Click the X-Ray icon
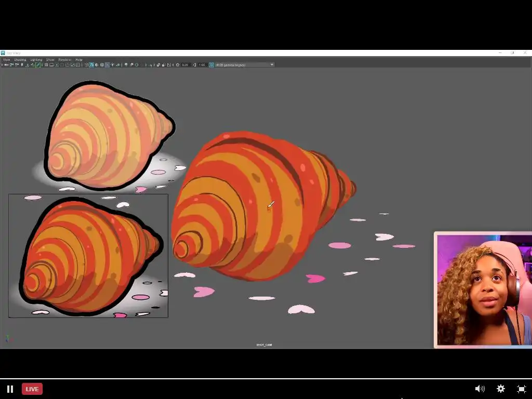This screenshot has height=399, width=532. pos(158,65)
